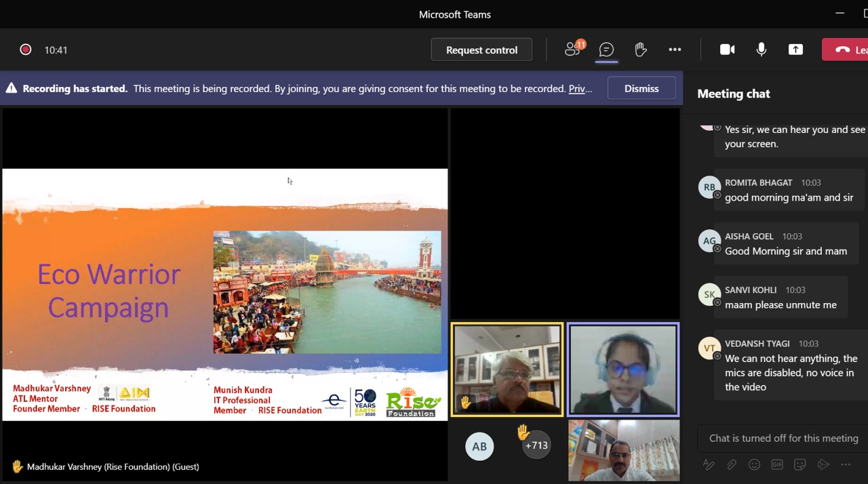Select the AB participant avatar
The width and height of the screenshot is (868, 484).
tap(479, 446)
